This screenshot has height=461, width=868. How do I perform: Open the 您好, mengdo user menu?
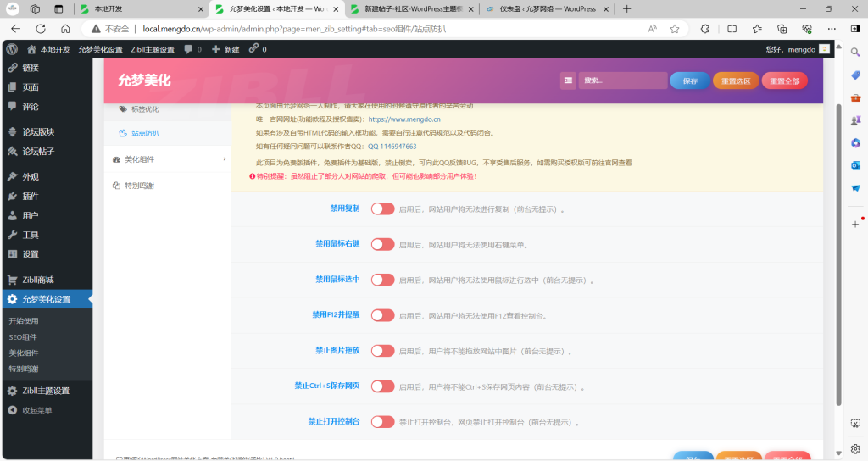(x=797, y=49)
